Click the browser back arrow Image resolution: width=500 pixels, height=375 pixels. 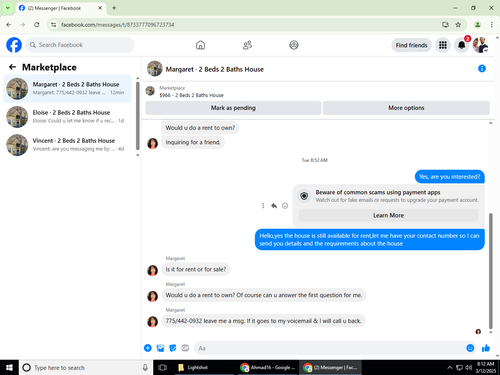9,25
